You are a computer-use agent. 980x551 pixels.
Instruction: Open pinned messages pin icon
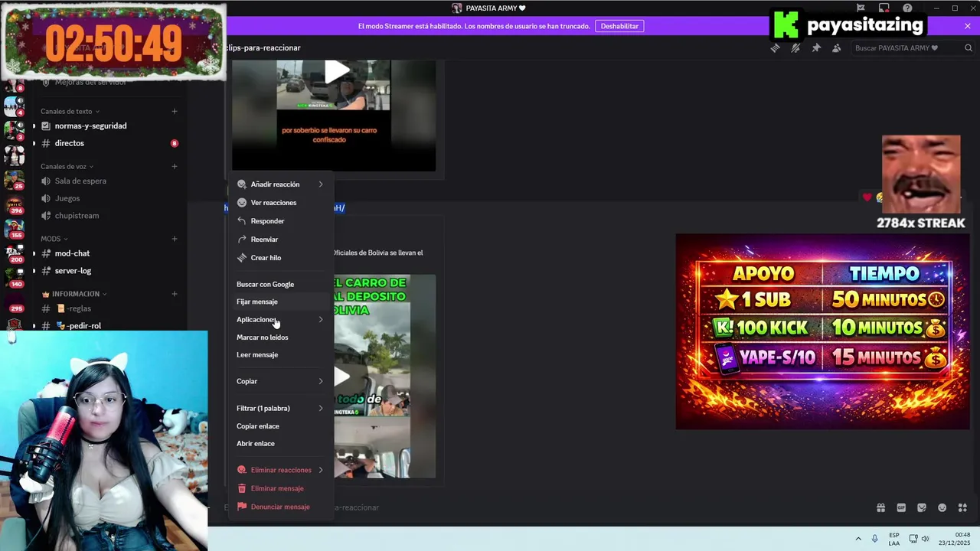[x=816, y=47]
